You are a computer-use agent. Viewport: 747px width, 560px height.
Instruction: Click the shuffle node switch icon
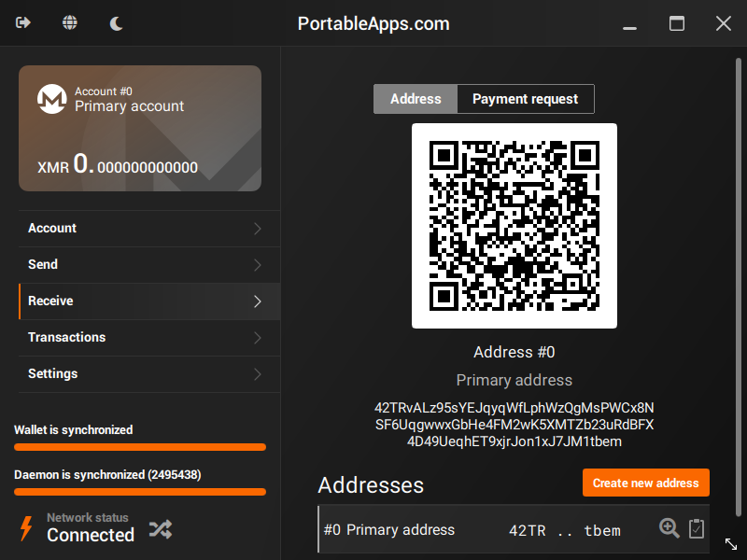[161, 529]
